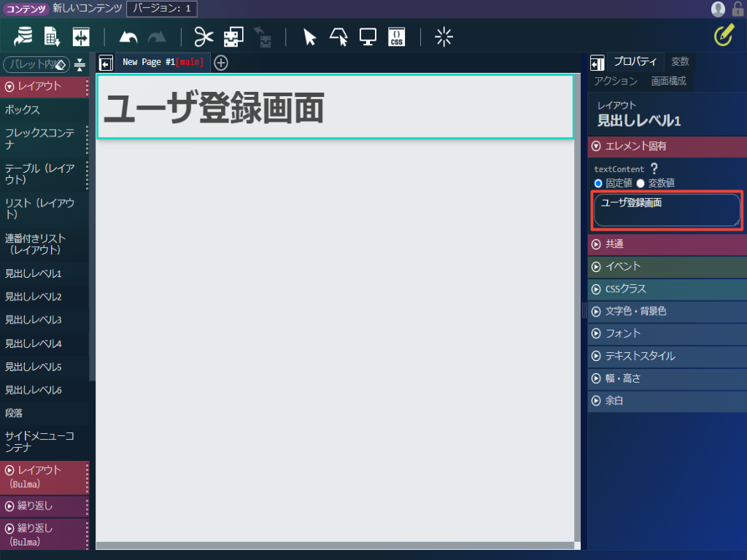
Task: Click the paste element icon
Action: pyautogui.click(x=263, y=36)
